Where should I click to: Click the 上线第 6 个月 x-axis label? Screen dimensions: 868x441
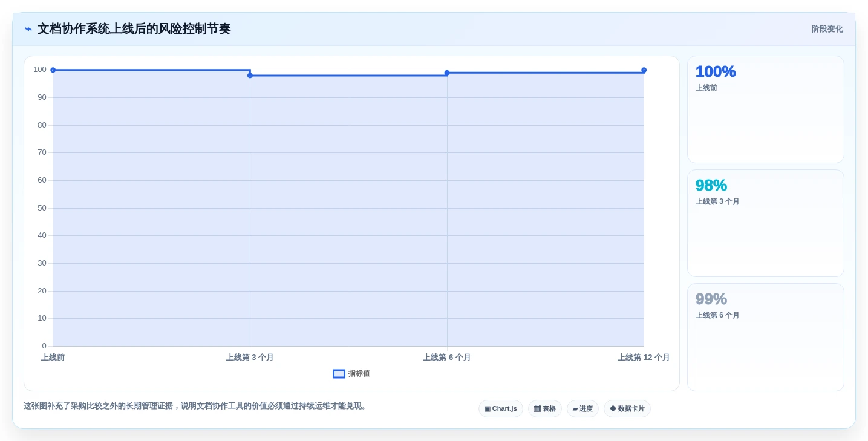[447, 358]
